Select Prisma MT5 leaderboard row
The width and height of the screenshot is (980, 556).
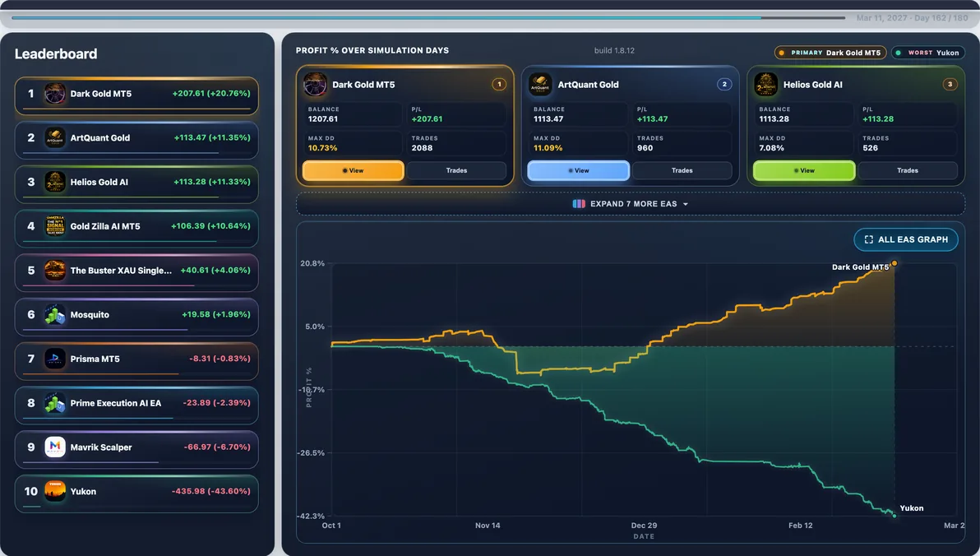(136, 361)
